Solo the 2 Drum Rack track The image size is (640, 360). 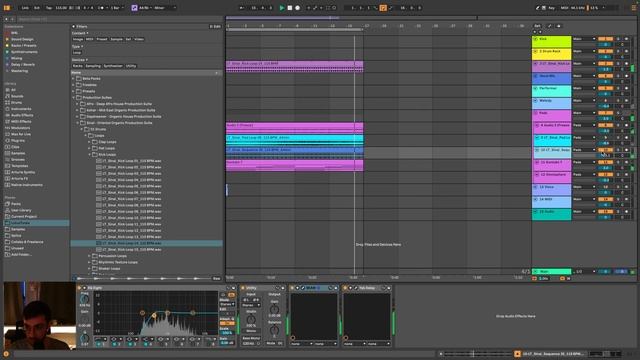click(x=618, y=51)
